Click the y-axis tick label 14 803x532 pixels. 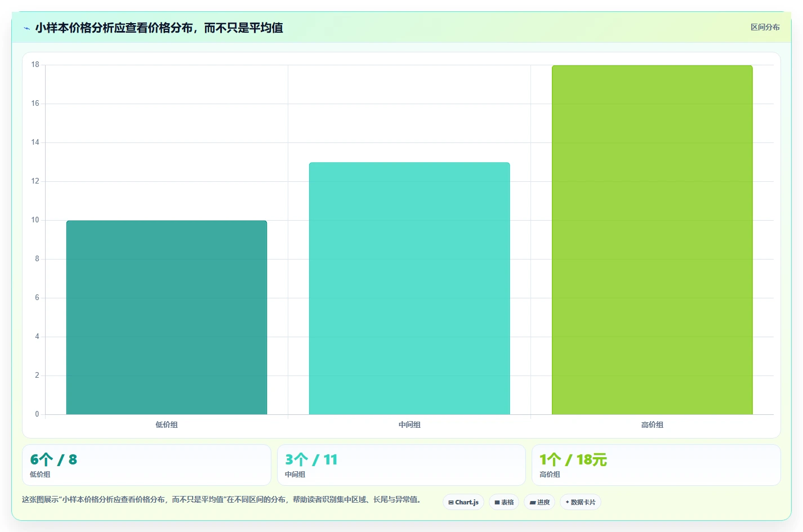point(35,142)
